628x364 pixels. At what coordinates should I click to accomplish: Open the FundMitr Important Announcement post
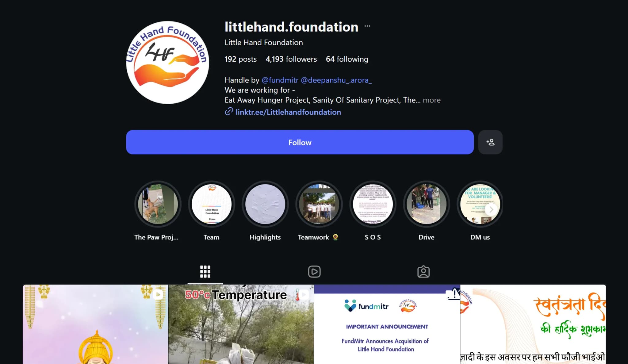(387, 324)
